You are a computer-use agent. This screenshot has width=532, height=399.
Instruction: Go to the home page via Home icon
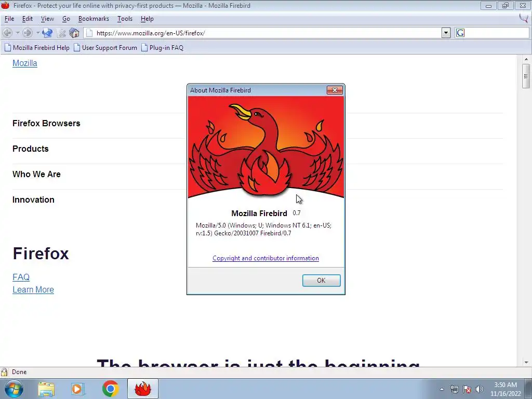tap(74, 33)
